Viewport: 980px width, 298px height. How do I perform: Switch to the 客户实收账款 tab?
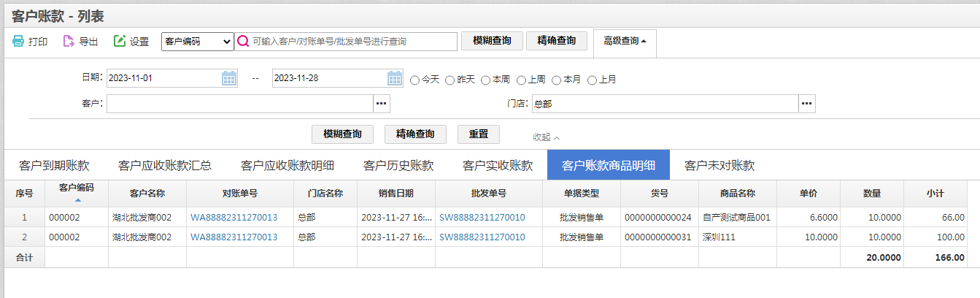(498, 165)
